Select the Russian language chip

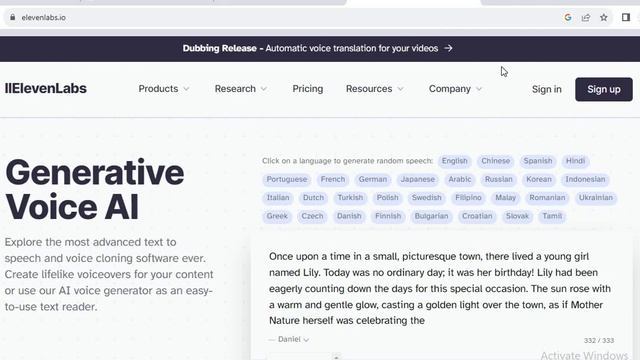[x=498, y=179]
